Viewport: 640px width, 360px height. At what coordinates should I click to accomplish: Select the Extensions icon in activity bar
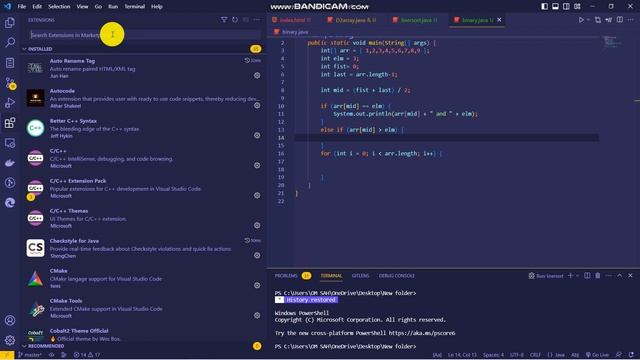point(10,123)
